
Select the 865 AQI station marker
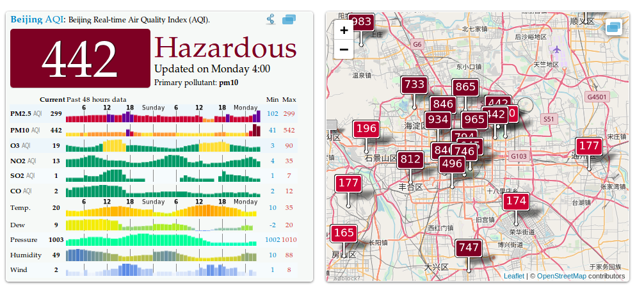[x=465, y=87]
